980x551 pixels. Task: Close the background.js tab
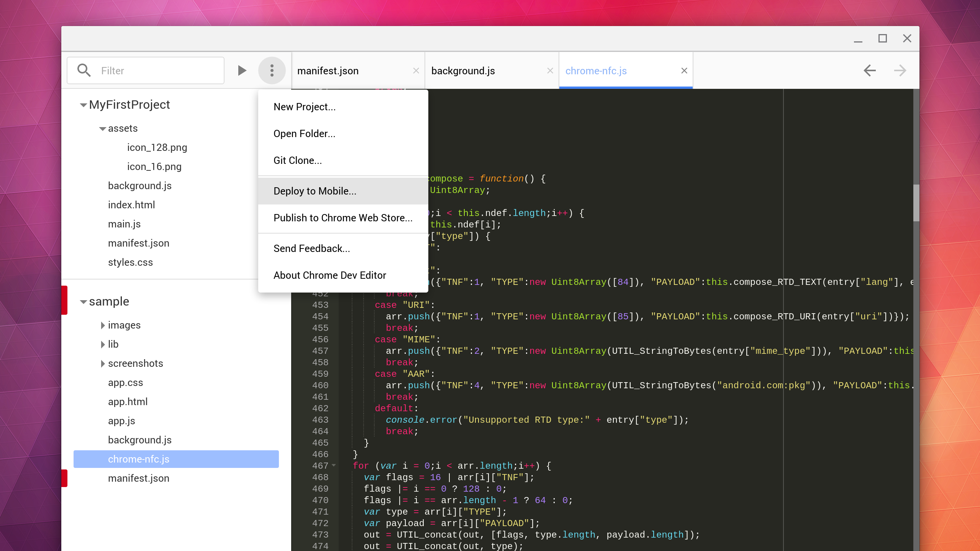coord(550,70)
